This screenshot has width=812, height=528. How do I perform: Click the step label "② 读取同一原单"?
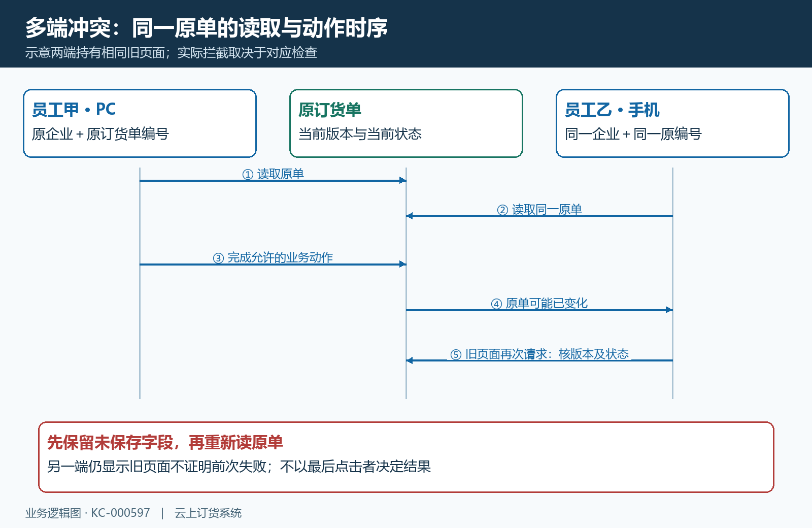coord(539,210)
